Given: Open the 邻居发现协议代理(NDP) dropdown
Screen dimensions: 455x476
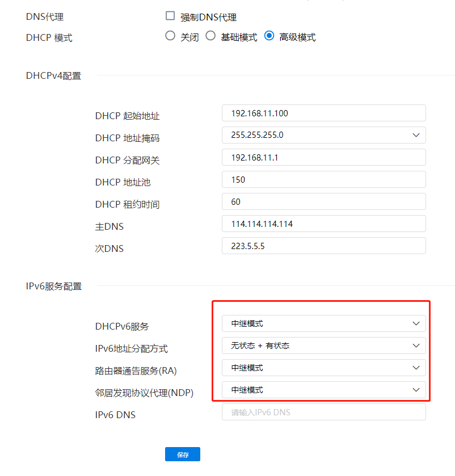Looking at the screenshot, I should click(x=323, y=390).
